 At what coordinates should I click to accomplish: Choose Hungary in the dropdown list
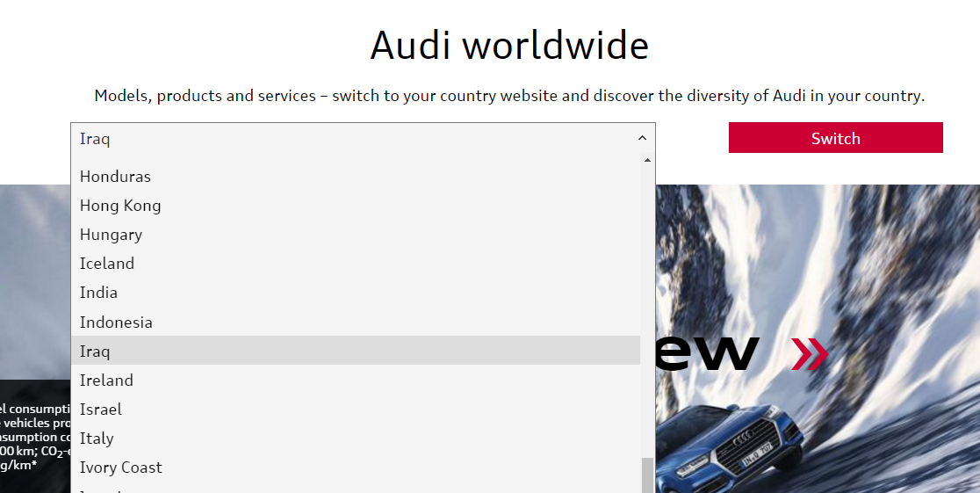click(356, 235)
